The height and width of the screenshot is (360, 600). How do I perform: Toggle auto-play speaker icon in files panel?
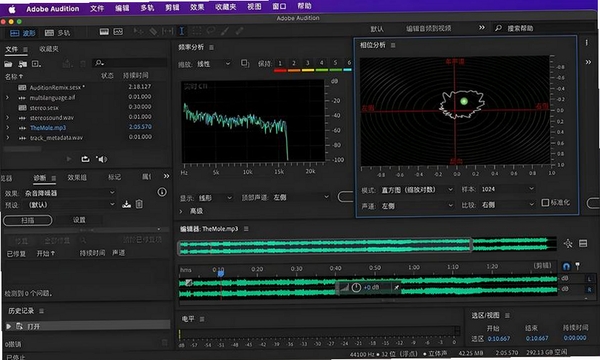[101, 159]
